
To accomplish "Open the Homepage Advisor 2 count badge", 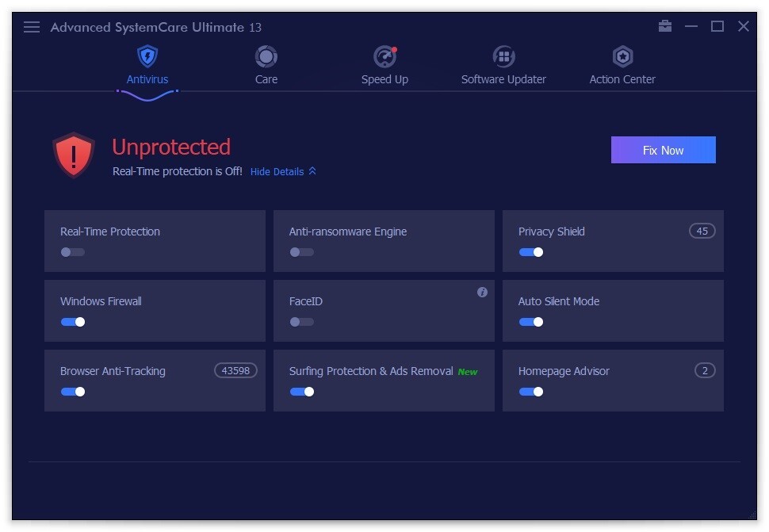I will pos(705,371).
